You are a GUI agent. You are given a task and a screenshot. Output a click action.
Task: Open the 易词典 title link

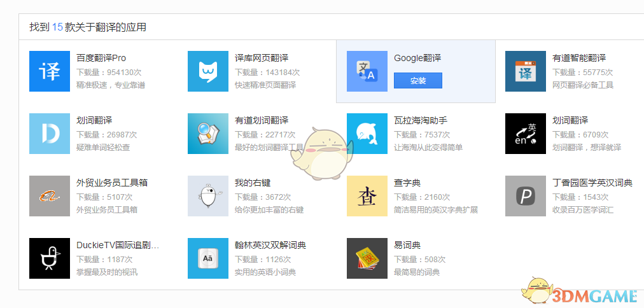(x=407, y=245)
